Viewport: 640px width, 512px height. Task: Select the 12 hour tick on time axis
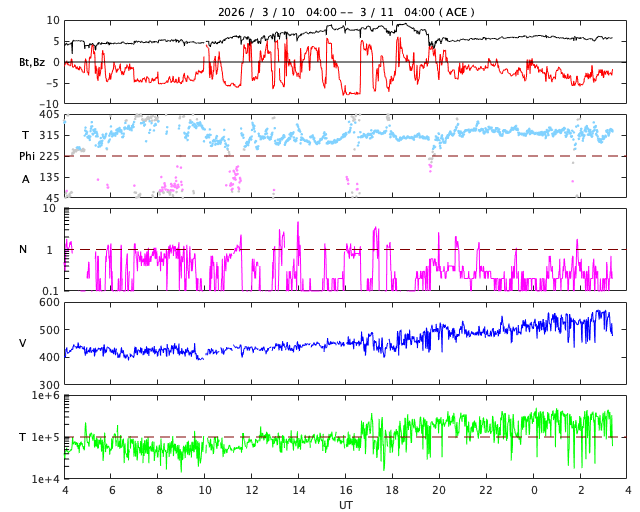pyautogui.click(x=252, y=491)
